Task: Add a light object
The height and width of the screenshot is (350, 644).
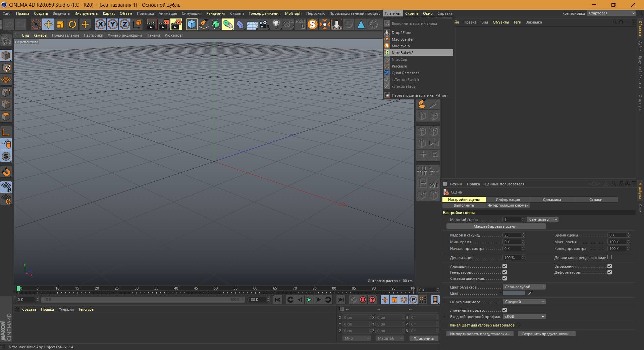Action: point(276,24)
